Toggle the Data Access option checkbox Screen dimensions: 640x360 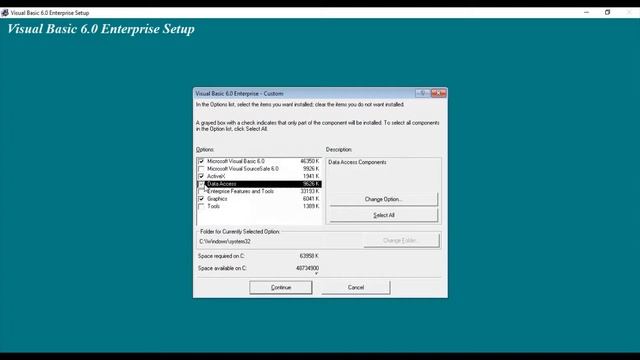(201, 184)
